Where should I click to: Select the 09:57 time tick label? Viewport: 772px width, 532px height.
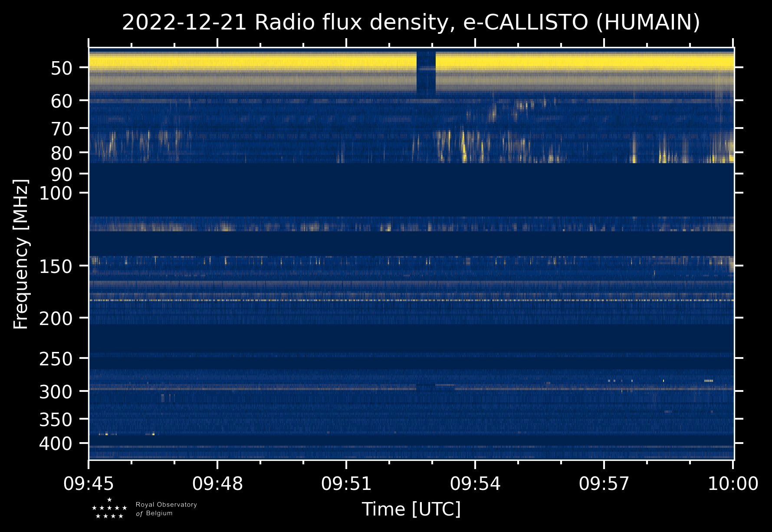(604, 483)
